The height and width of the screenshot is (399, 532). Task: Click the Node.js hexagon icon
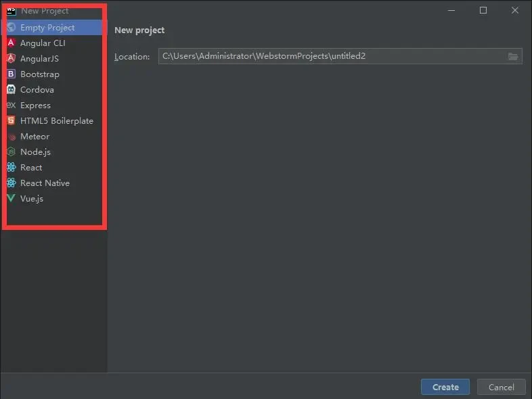tap(11, 152)
